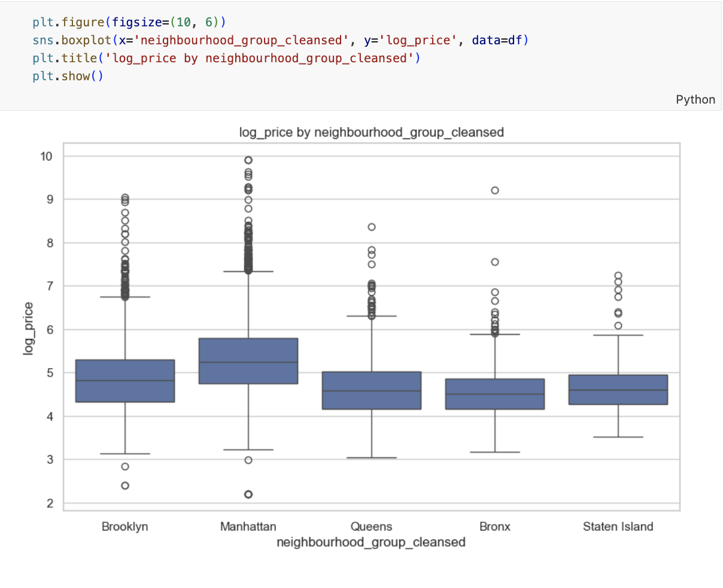Image resolution: width=723 pixels, height=588 pixels.
Task: Click the y-axis tick label 10
Action: 47,156
